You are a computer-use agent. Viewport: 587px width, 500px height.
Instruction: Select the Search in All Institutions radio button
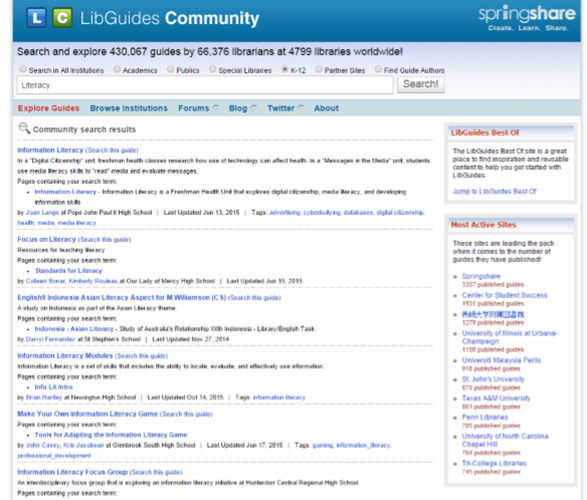[x=23, y=69]
